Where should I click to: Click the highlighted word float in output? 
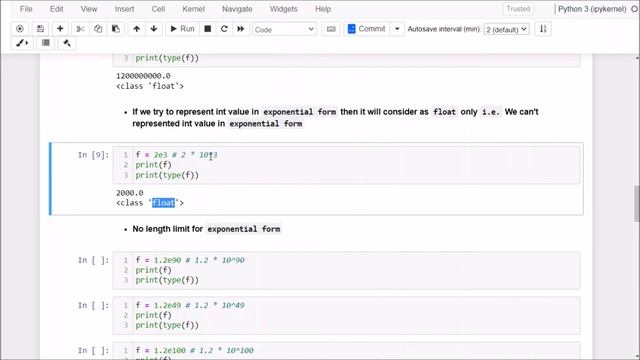163,203
